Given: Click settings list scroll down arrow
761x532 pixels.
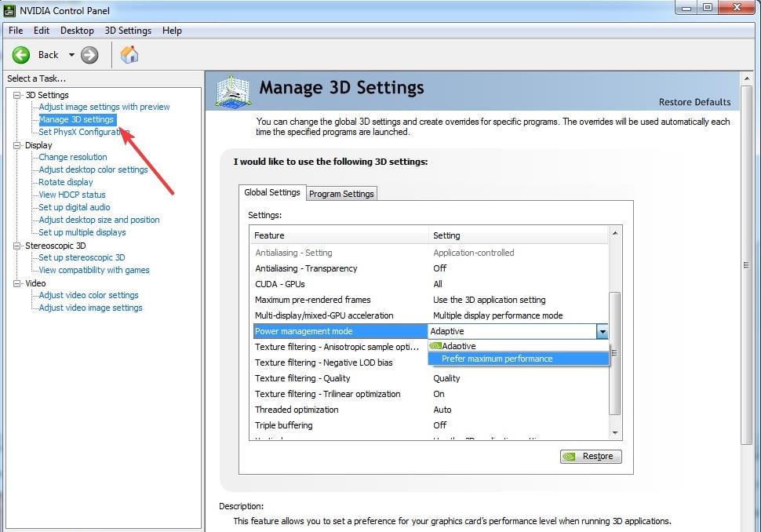Looking at the screenshot, I should [x=615, y=432].
